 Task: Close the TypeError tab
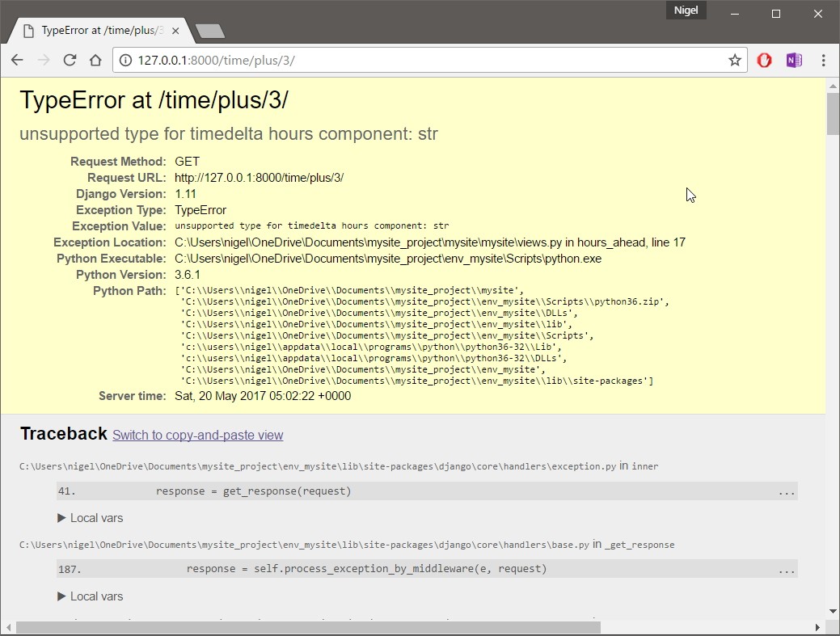click(x=175, y=31)
